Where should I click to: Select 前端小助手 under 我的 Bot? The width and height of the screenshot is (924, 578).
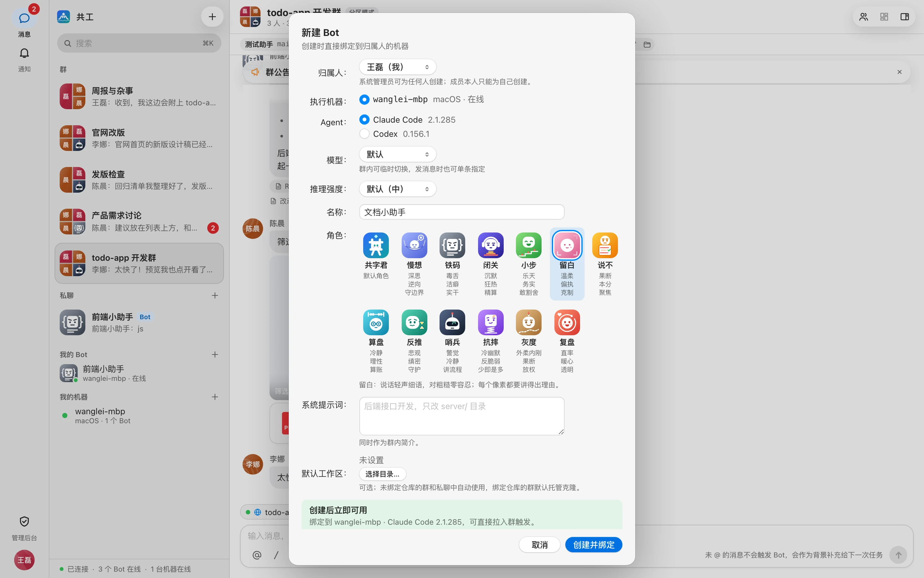click(x=139, y=373)
